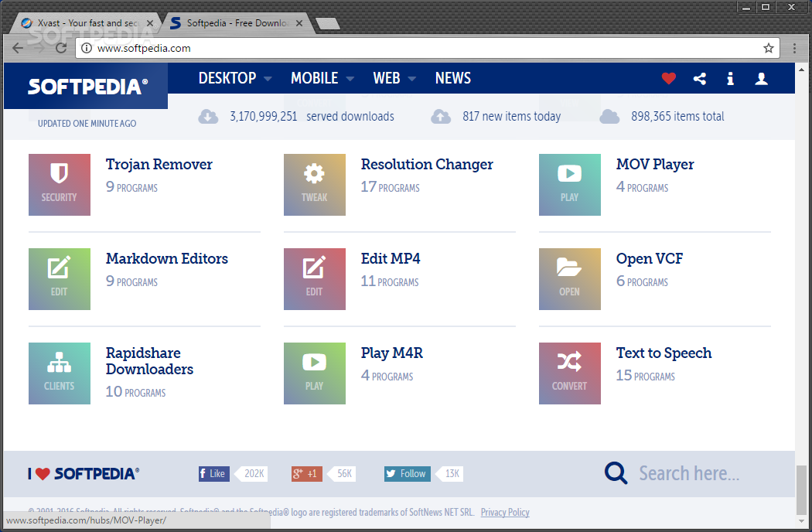Open the Trojan Remover link
Image resolution: width=812 pixels, height=532 pixels.
pos(159,164)
